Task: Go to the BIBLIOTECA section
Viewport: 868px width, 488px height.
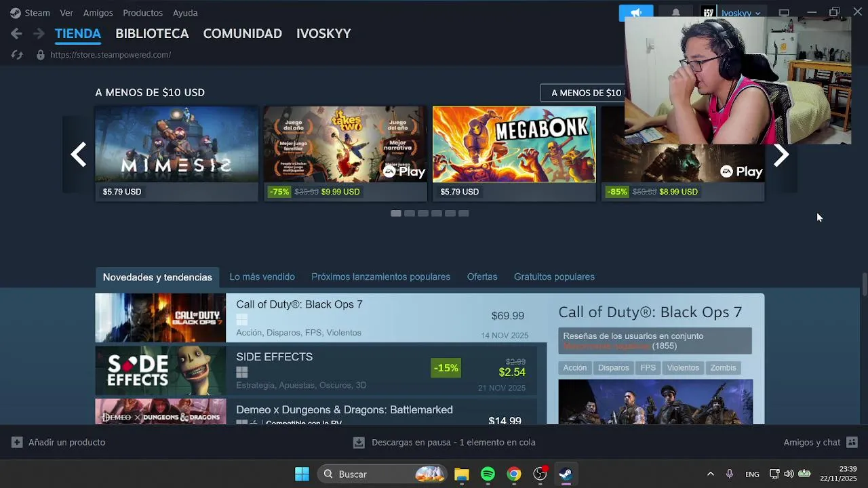Action: [152, 33]
